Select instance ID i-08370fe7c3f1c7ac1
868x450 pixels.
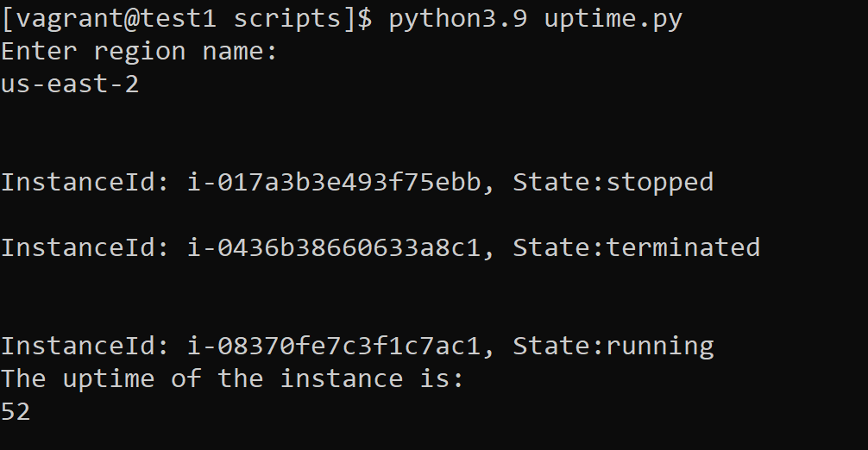pos(334,347)
